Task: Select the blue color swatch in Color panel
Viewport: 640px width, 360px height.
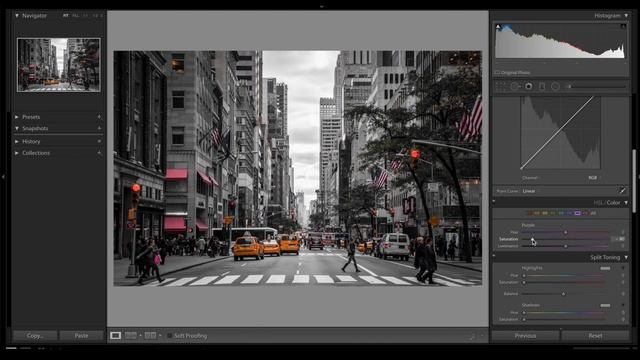Action: pyautogui.click(x=569, y=213)
